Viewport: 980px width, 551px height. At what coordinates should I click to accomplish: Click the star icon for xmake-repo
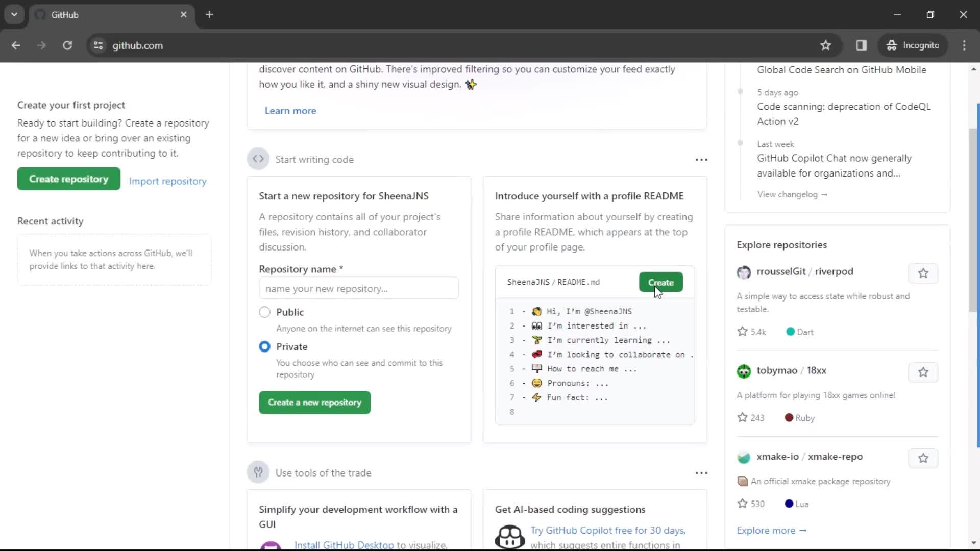point(923,458)
